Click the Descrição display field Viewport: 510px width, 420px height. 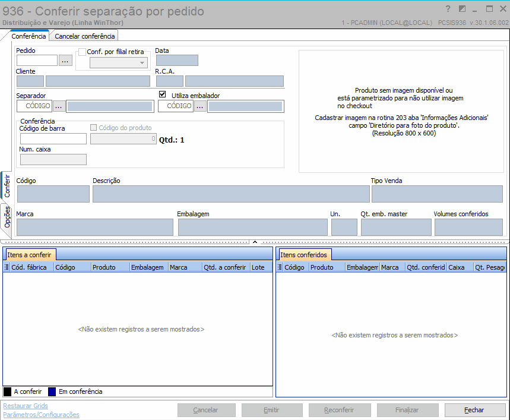tap(231, 194)
